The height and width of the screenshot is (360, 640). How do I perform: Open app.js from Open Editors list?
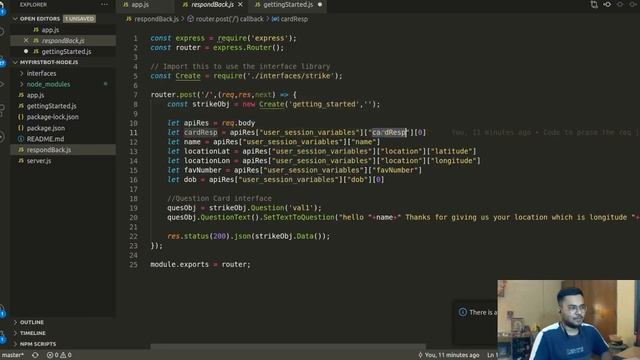coord(50,30)
